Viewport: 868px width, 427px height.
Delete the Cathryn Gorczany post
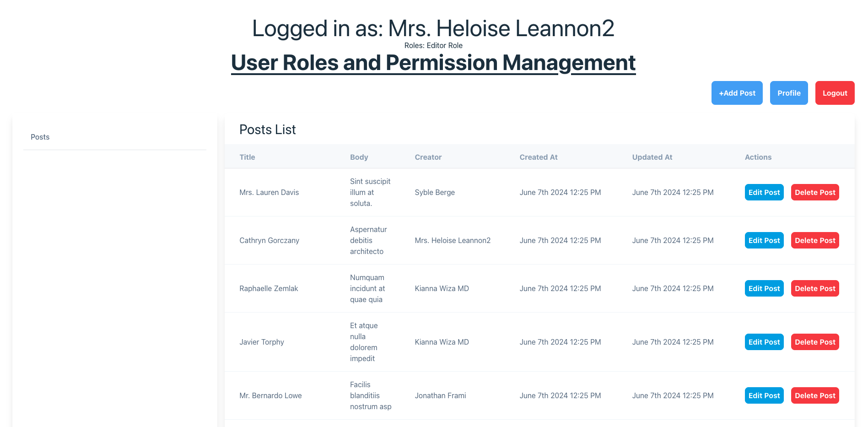814,240
